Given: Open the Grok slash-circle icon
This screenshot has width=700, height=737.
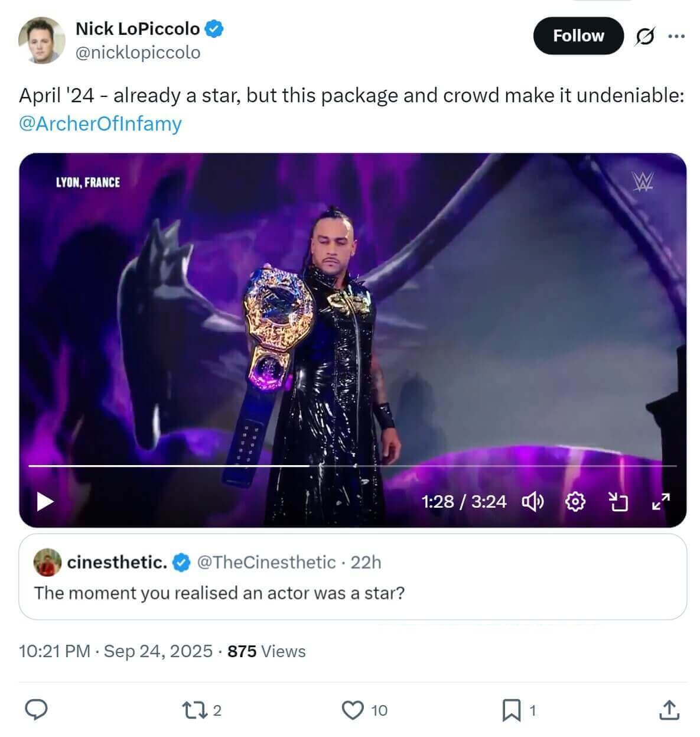Looking at the screenshot, I should [644, 37].
